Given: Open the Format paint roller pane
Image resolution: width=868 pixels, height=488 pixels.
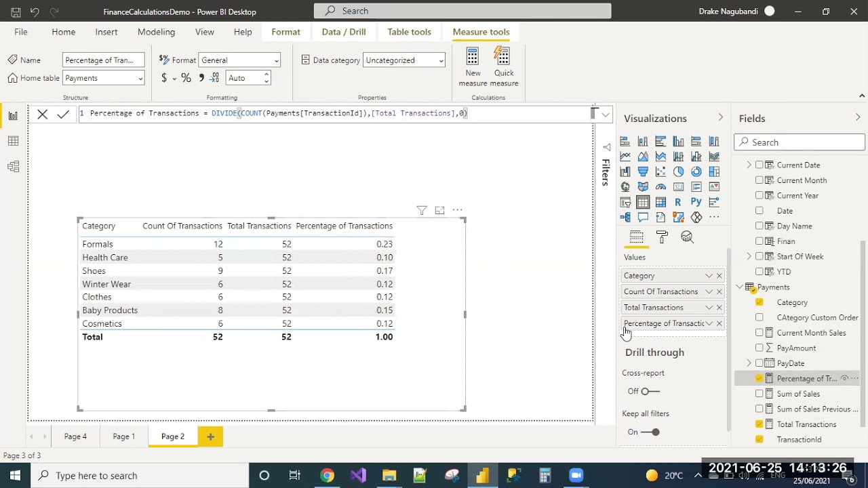Looking at the screenshot, I should coord(662,237).
